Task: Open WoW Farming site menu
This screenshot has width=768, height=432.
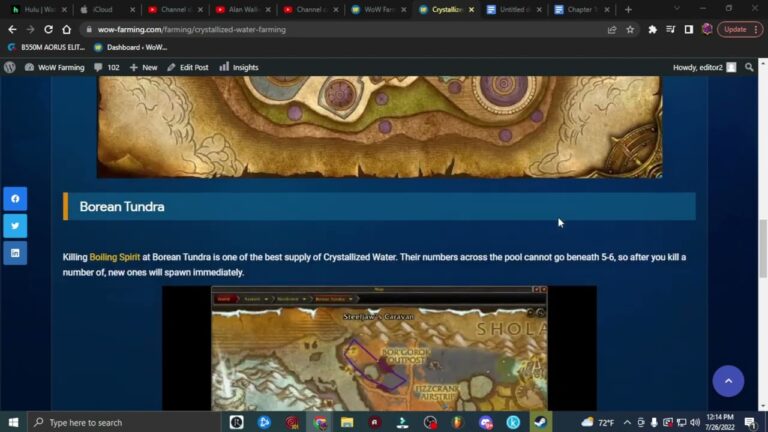Action: tap(54, 68)
